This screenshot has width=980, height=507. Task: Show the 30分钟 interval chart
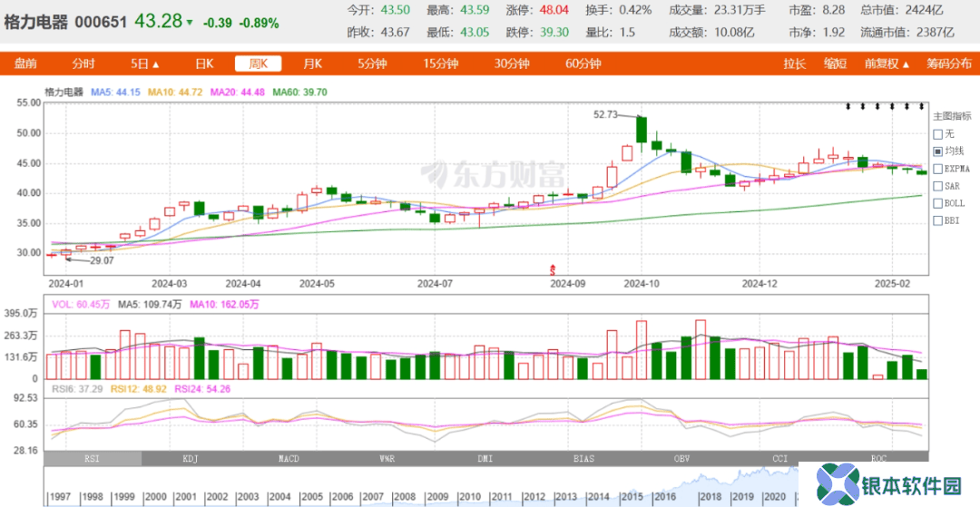pyautogui.click(x=512, y=63)
